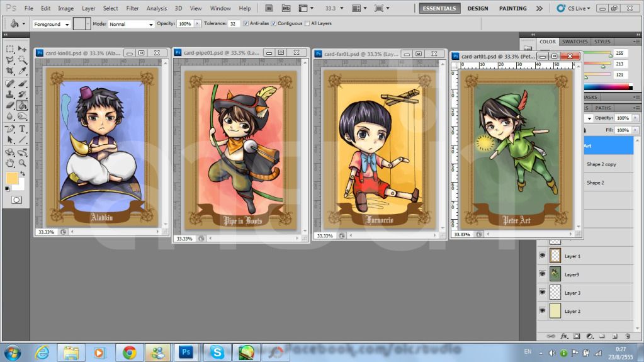The width and height of the screenshot is (644, 362).
Task: Uncheck the Anti-alias checkbox
Action: (x=245, y=23)
